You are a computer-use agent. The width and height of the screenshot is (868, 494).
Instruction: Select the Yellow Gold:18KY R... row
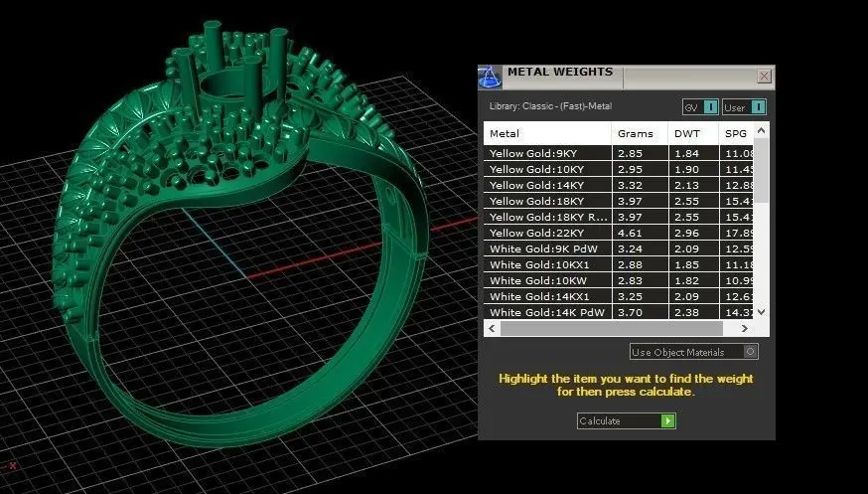point(619,217)
